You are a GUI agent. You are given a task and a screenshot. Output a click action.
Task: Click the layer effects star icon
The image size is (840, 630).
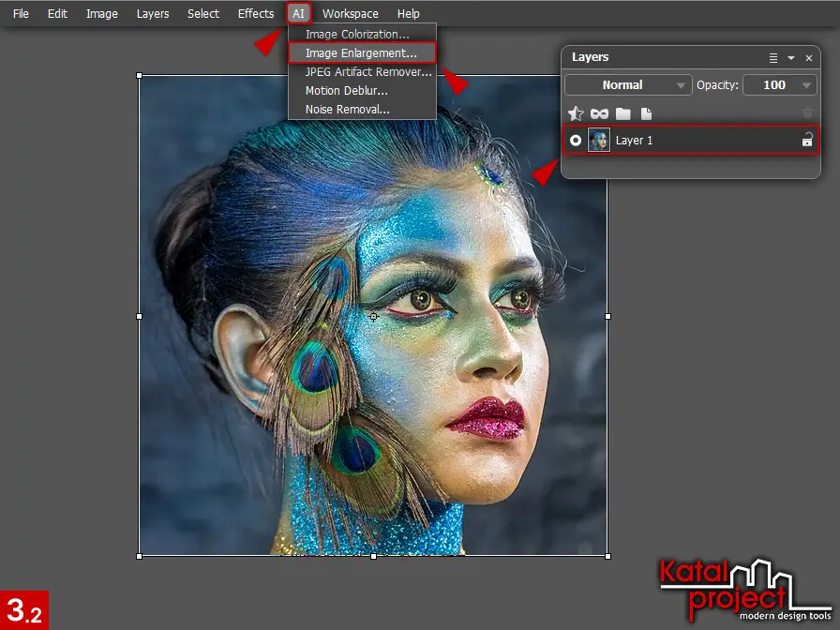pyautogui.click(x=576, y=113)
